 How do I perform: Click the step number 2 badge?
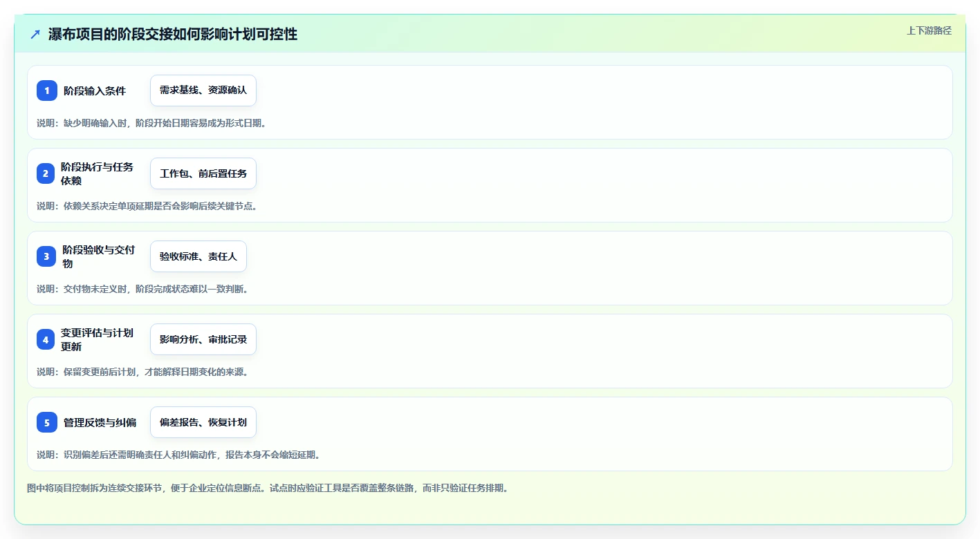(46, 173)
